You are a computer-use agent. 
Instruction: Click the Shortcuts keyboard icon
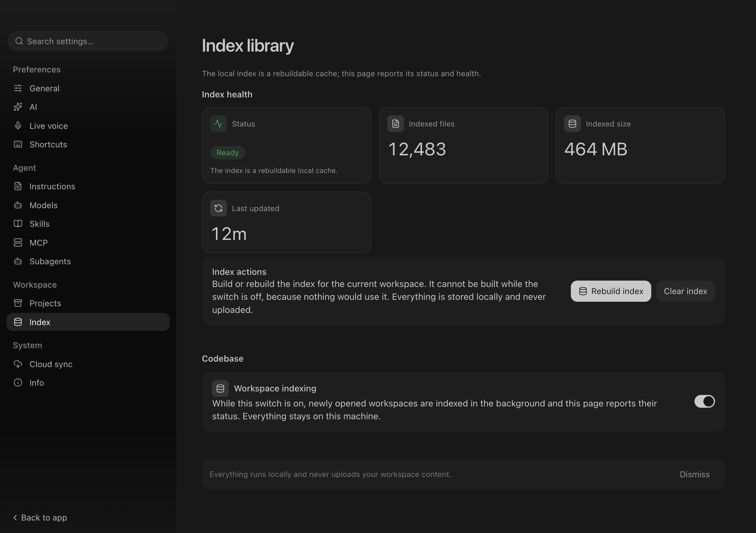point(18,144)
